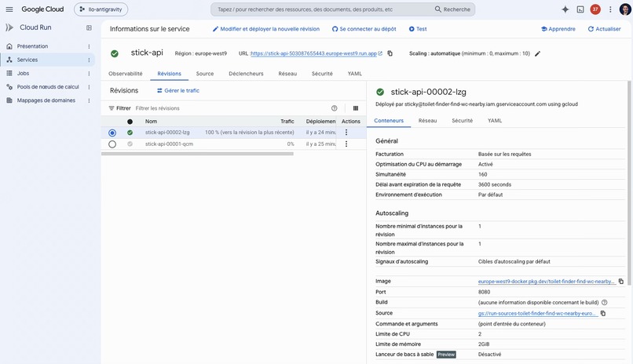Switch to the Source tab
Viewport: 633px width, 364px height.
(x=205, y=74)
